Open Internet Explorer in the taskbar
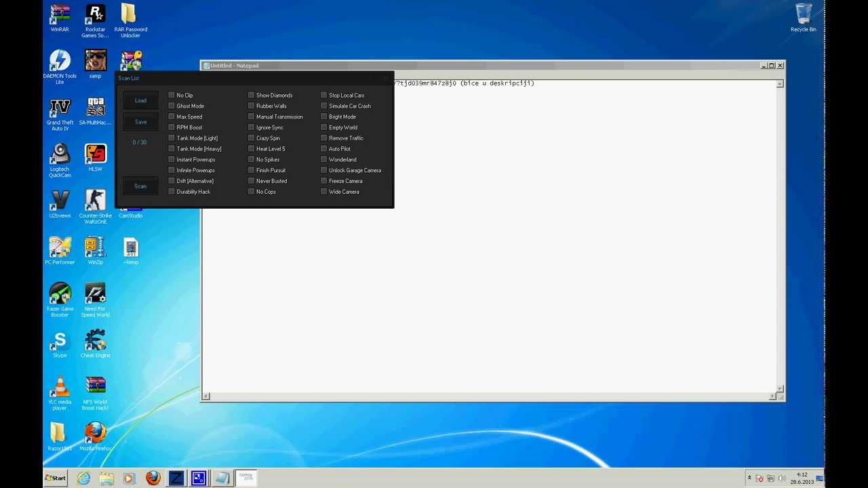Viewport: 868px width, 488px height. [83, 479]
